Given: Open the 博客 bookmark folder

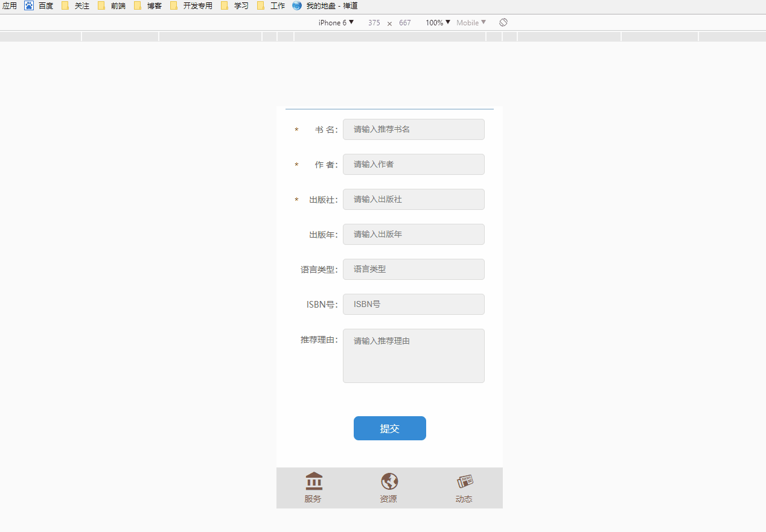Looking at the screenshot, I should 148,5.
